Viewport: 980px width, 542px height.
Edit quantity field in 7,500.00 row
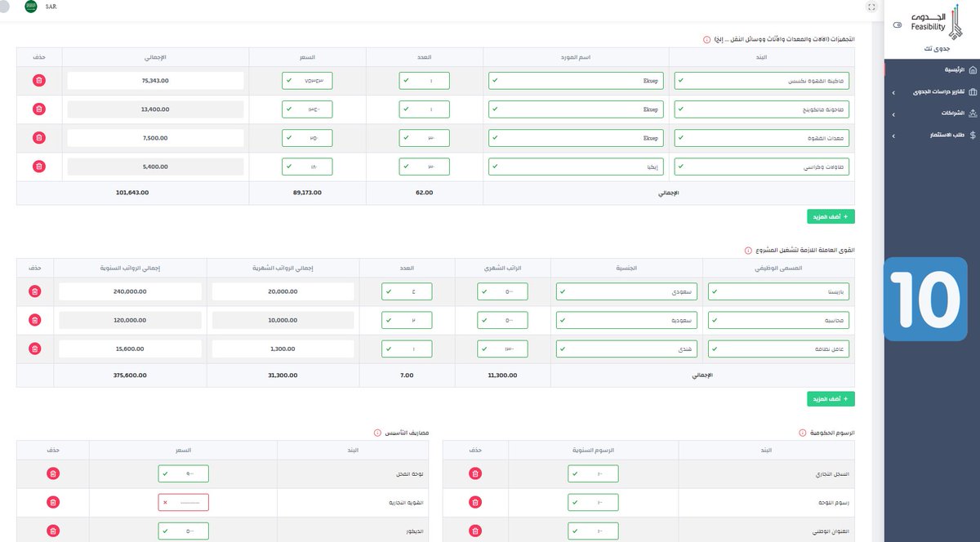click(425, 138)
